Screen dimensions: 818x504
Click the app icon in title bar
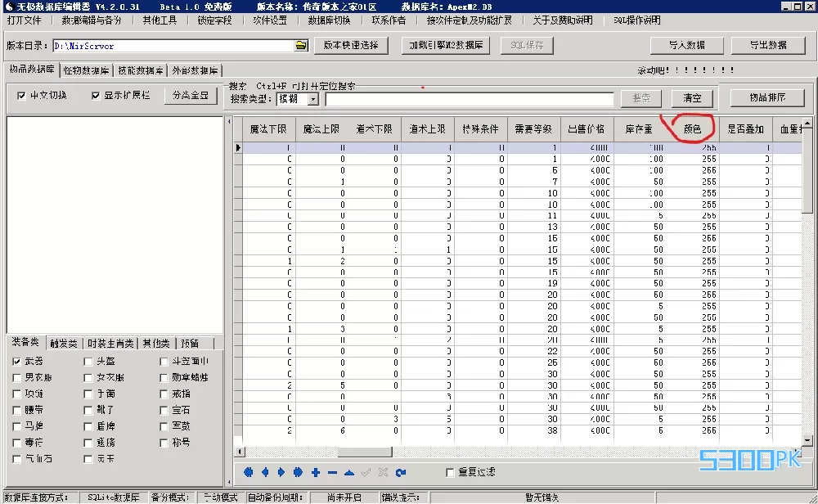click(x=8, y=7)
